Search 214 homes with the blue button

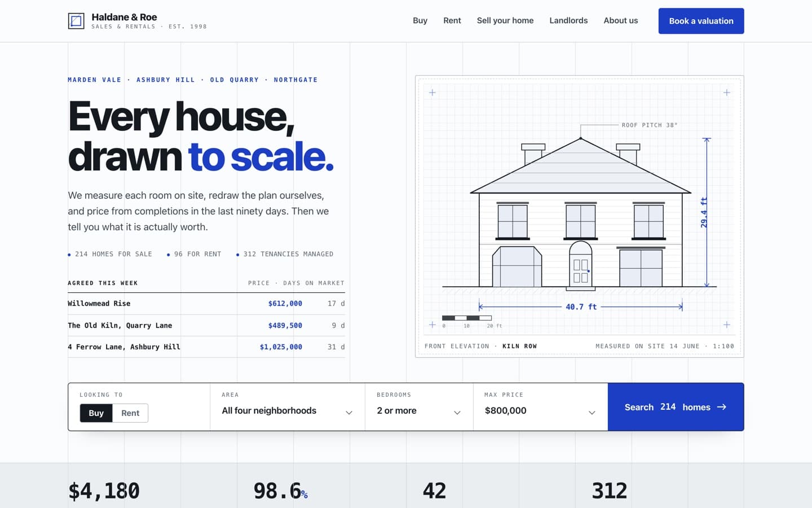coord(676,407)
